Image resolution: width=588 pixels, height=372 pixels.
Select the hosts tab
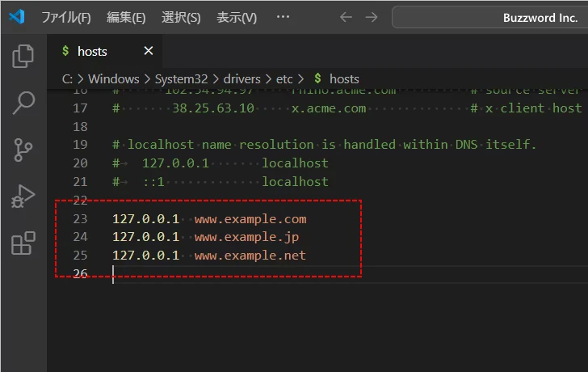pos(92,51)
